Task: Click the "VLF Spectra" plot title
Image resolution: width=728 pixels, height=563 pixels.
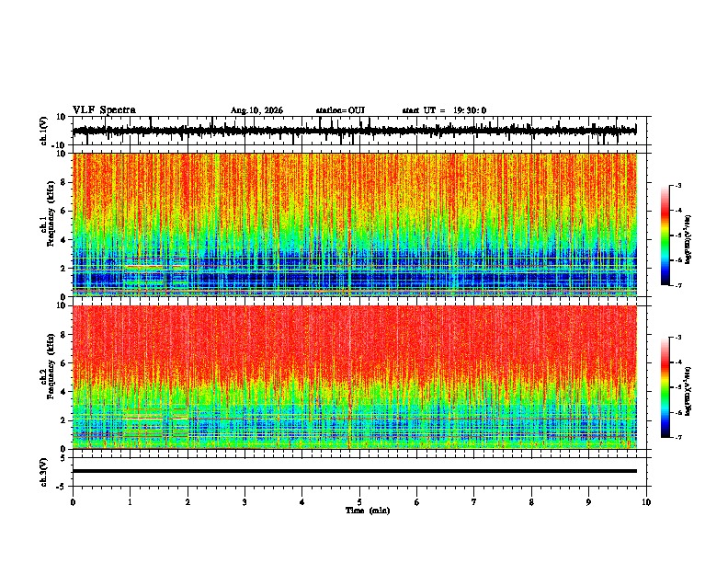Action: click(104, 110)
